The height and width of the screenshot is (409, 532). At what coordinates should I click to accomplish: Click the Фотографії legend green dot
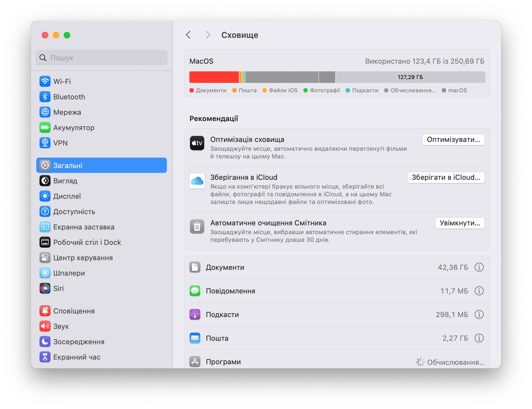click(x=305, y=91)
